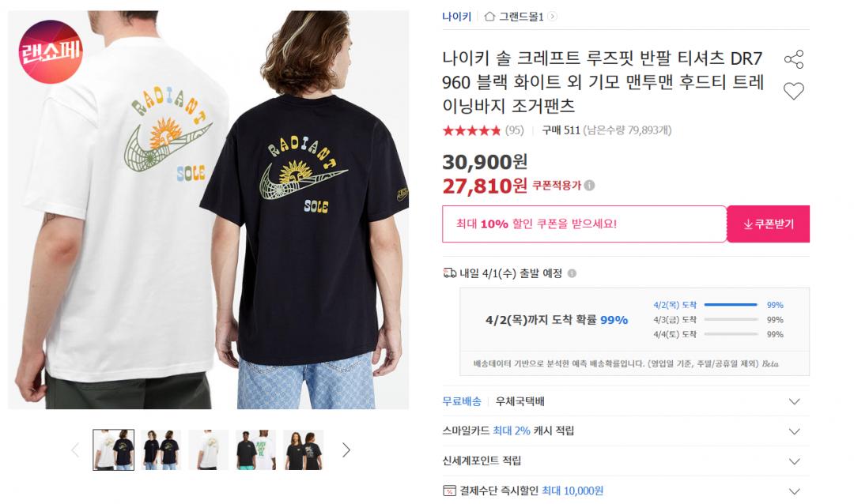Viewport: 854px width, 504px height.
Task: Expand the 스마일카드 cash reward row
Action: coord(794,431)
